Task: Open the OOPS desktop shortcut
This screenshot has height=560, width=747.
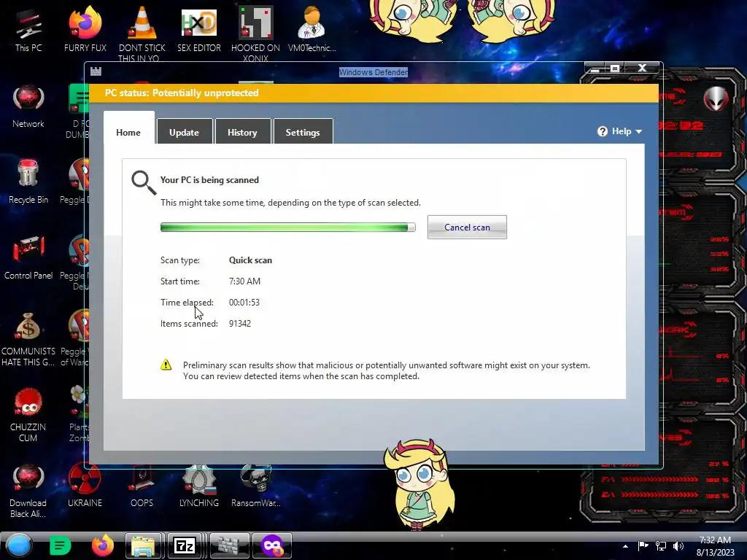Action: coord(142,486)
